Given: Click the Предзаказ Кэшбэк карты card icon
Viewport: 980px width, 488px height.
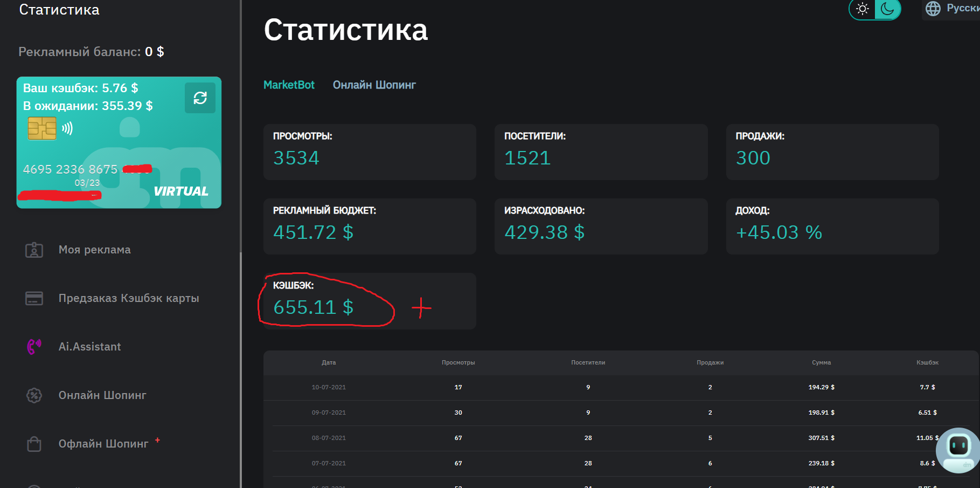Looking at the screenshot, I should pos(34,298).
